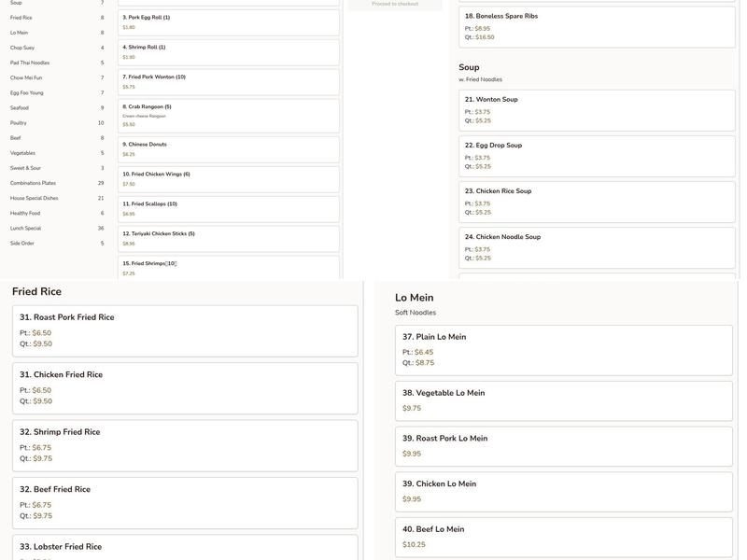747x560 pixels.
Task: Select Beef Lo Mein menu card
Action: (x=563, y=536)
